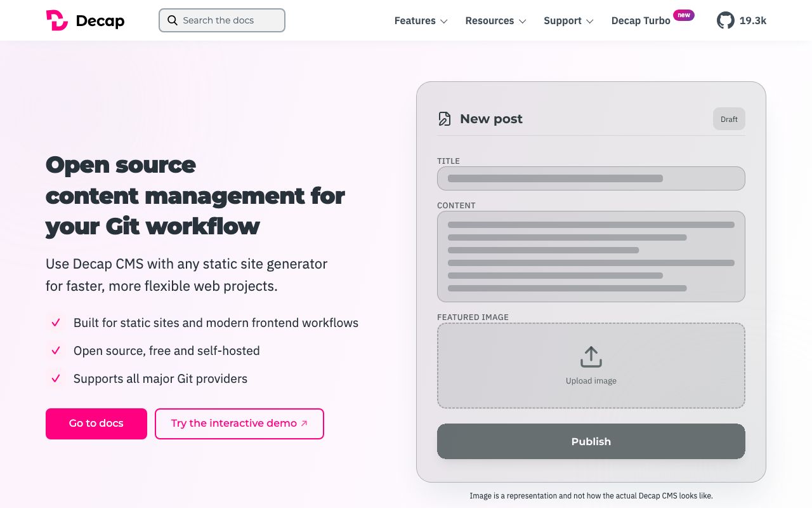Click checkmark beside Open source bullet
812x508 pixels.
point(56,351)
